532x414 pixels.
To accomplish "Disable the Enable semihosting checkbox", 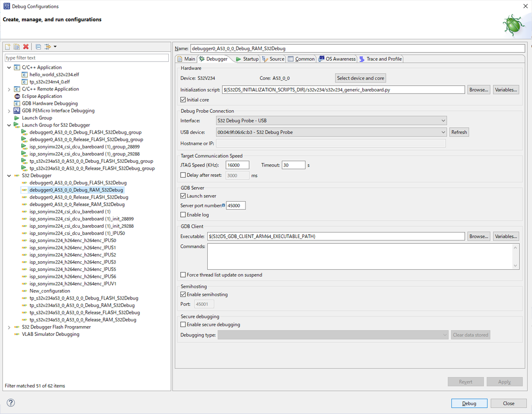I will 184,294.
